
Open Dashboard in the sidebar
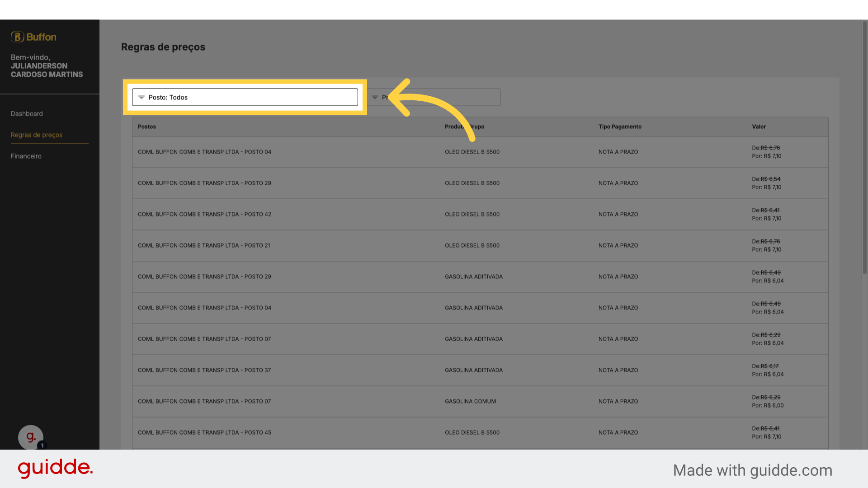tap(27, 114)
